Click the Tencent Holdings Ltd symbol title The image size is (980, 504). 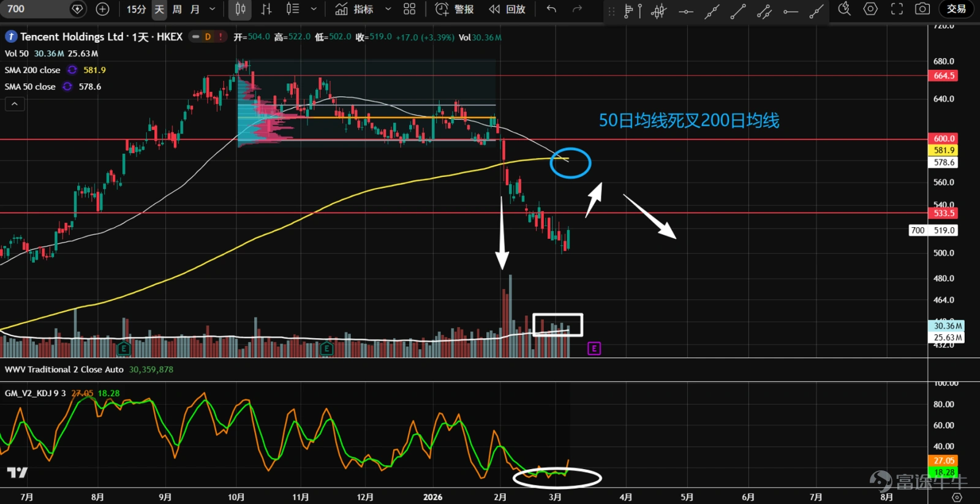72,37
